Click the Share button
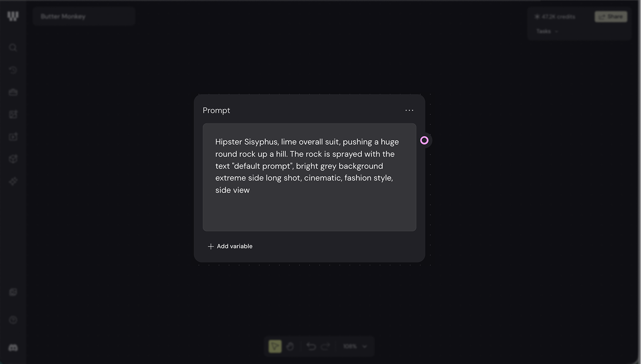The height and width of the screenshot is (364, 641). [611, 16]
